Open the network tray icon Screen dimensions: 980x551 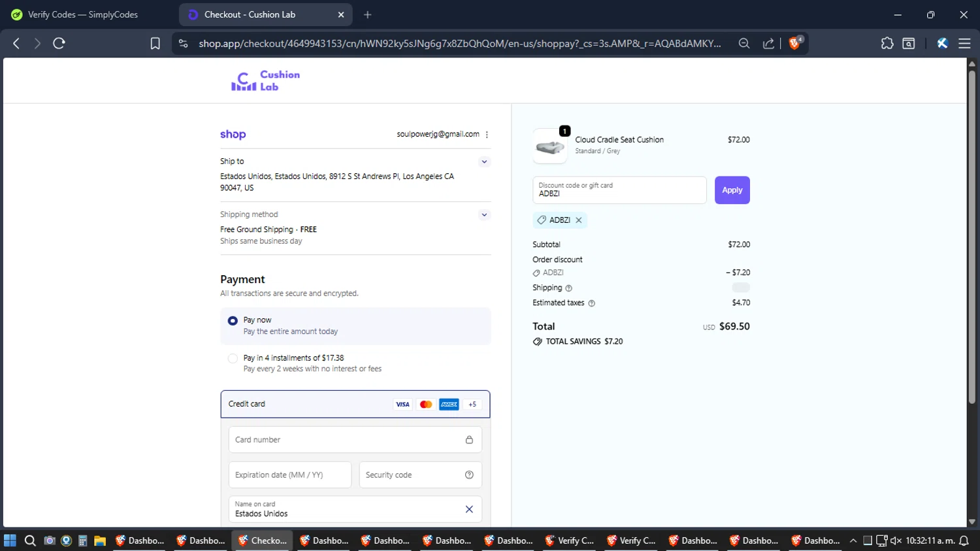tap(881, 541)
